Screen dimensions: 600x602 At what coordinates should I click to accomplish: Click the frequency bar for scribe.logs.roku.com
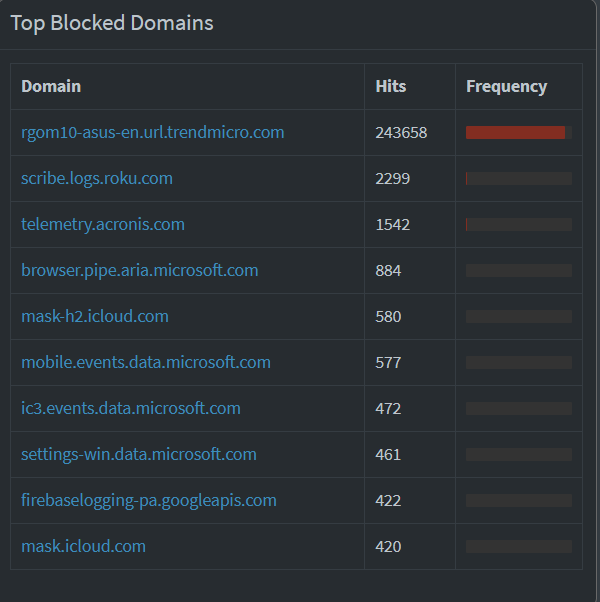[519, 178]
